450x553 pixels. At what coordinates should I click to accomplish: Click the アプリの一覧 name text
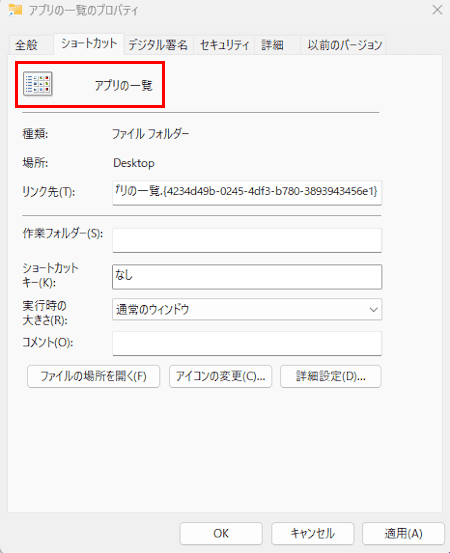[x=123, y=85]
